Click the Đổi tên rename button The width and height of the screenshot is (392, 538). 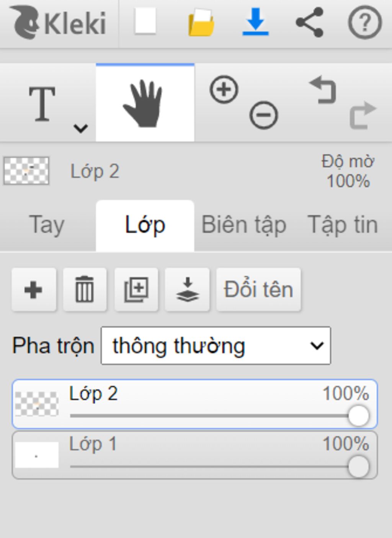pos(259,289)
